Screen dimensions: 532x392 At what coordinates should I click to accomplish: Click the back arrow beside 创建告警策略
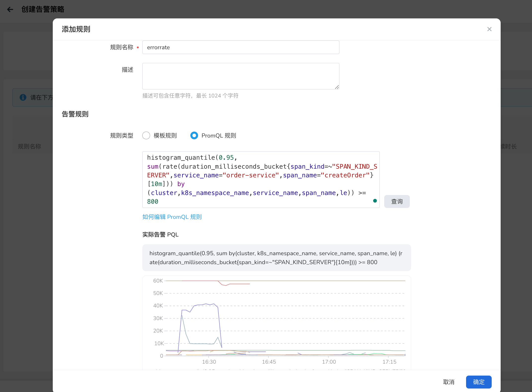click(x=10, y=9)
